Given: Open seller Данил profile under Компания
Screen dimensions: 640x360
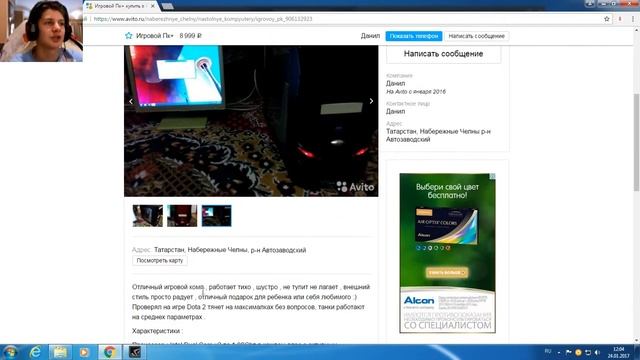Looking at the screenshot, I should (396, 83).
